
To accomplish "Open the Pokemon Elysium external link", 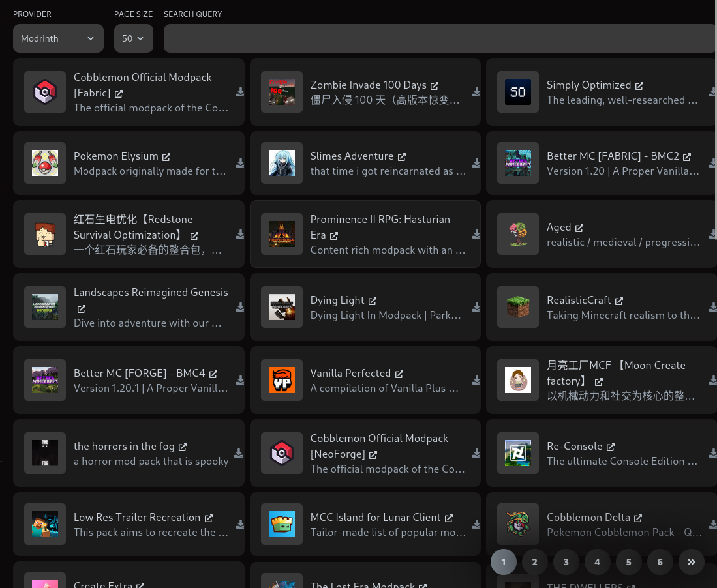I will [x=166, y=156].
